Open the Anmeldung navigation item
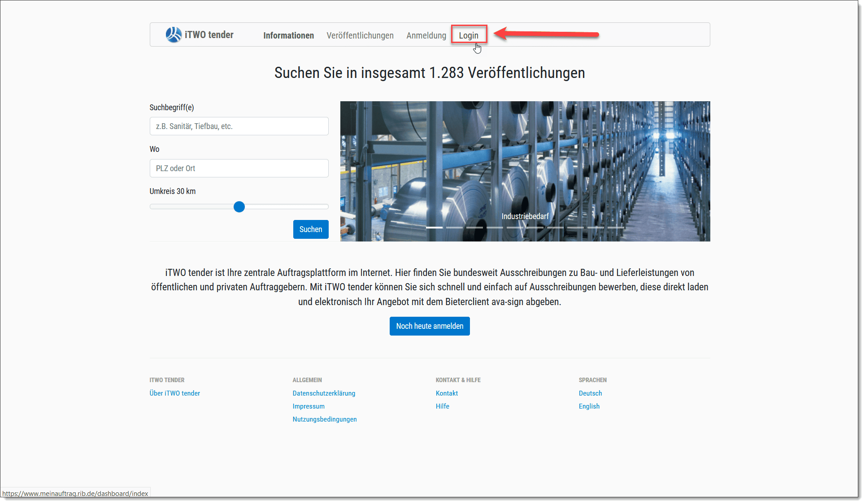 pyautogui.click(x=426, y=35)
